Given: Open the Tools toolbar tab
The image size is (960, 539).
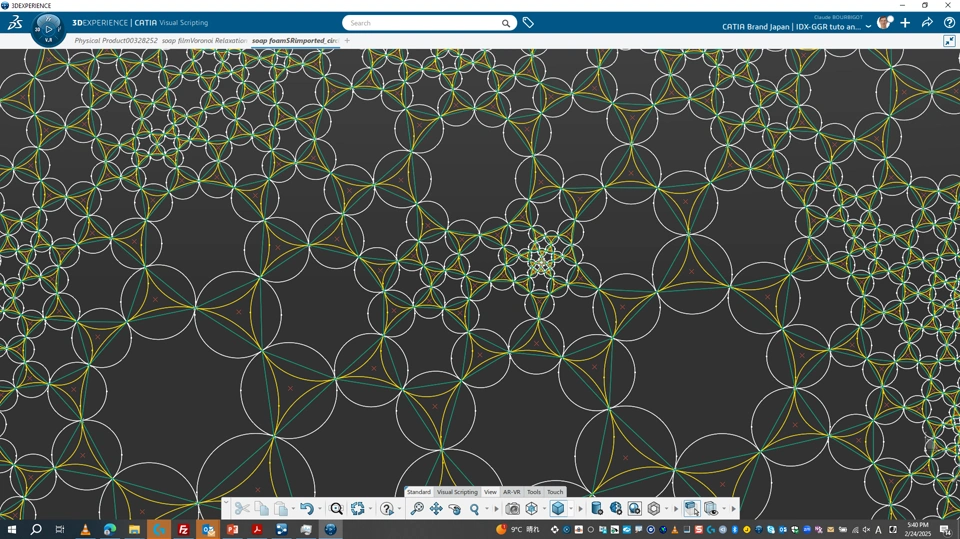Looking at the screenshot, I should click(534, 492).
